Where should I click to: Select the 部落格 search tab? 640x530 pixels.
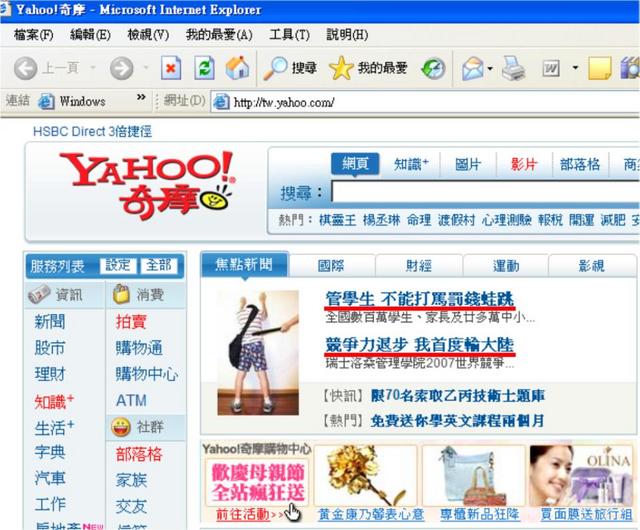click(x=580, y=164)
